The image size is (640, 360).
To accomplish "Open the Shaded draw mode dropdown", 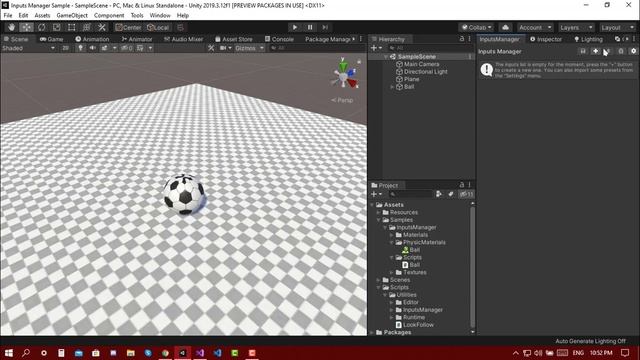I will (x=29, y=48).
